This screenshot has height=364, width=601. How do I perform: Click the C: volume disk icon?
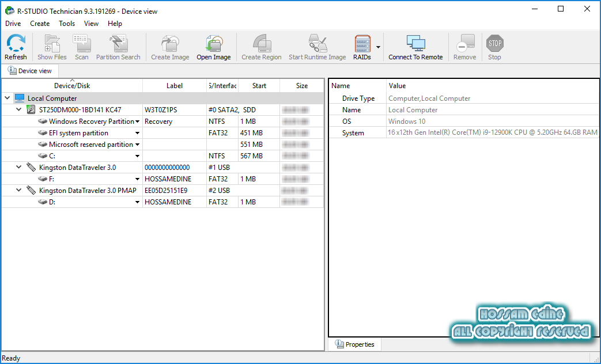tap(43, 156)
